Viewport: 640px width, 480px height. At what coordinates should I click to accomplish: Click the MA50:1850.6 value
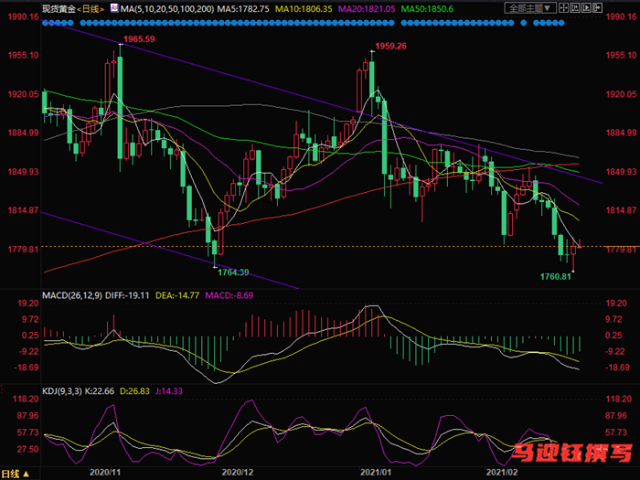coord(427,9)
